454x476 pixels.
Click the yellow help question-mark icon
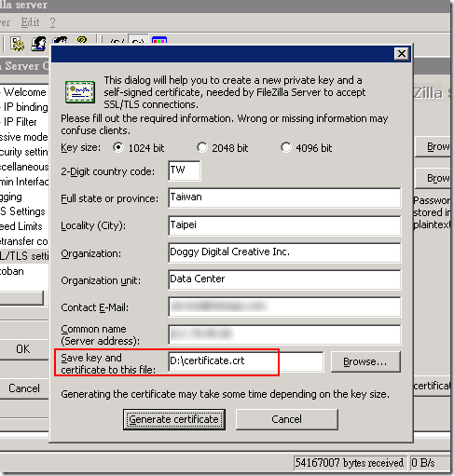tap(81, 40)
